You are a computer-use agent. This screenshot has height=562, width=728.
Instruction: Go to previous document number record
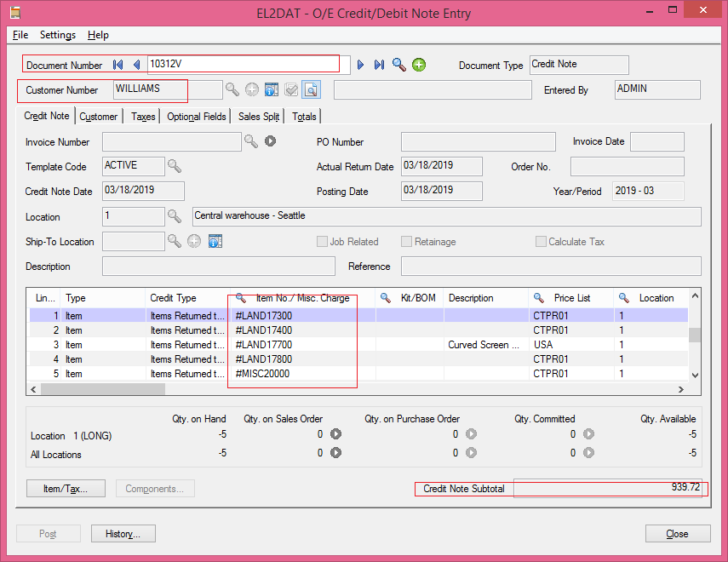coord(136,65)
